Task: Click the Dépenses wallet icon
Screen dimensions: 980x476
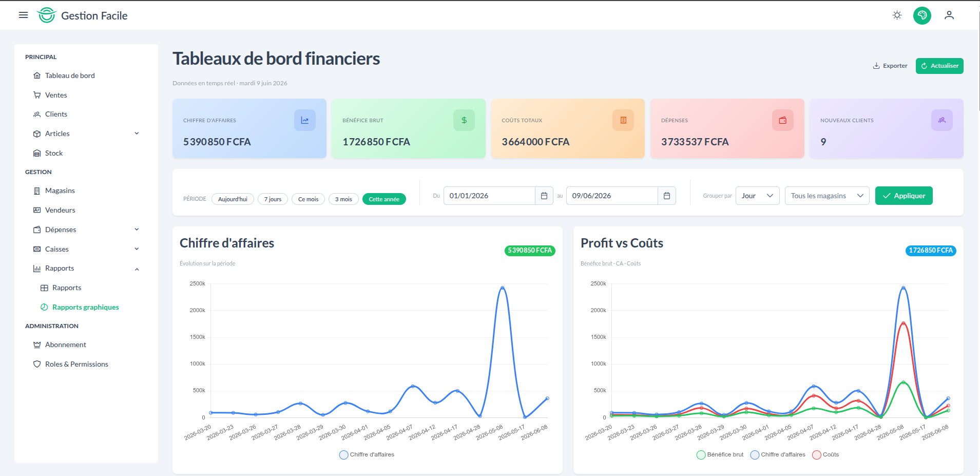Action: pos(783,120)
